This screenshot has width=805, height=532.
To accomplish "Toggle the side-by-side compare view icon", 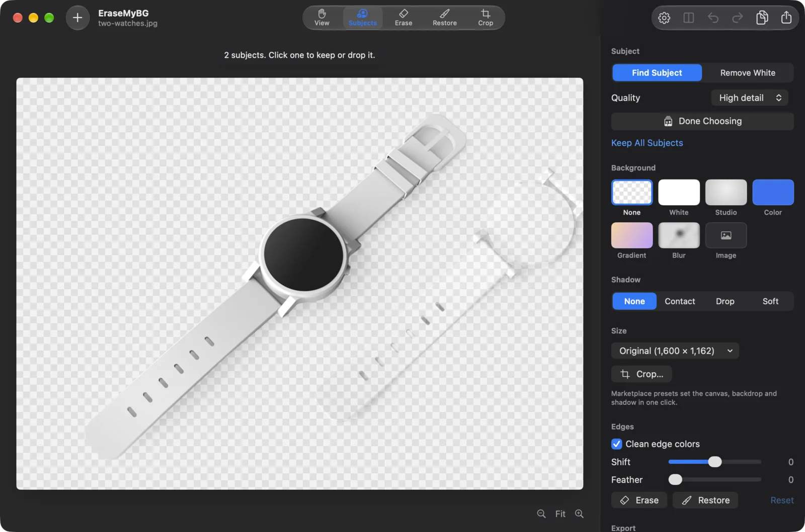I will [x=689, y=18].
